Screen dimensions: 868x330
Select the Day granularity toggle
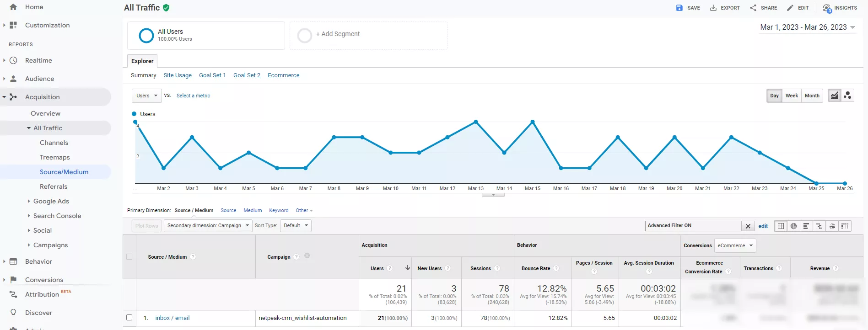[774, 96]
